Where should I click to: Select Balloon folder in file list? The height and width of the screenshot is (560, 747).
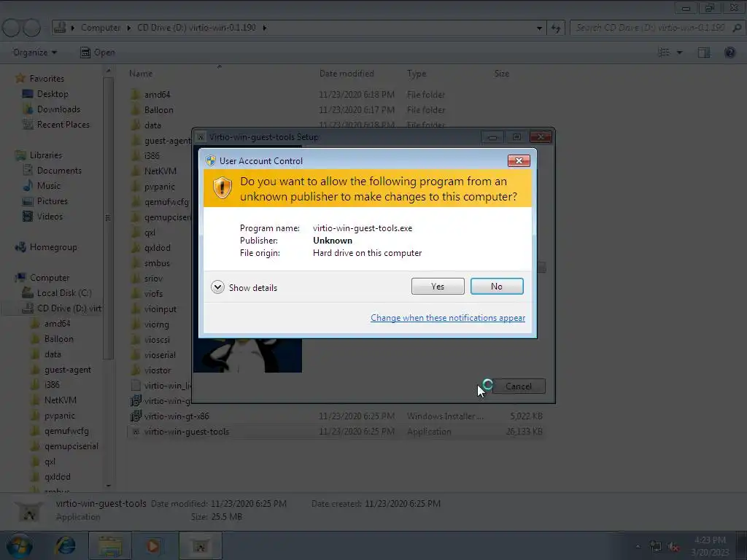click(x=158, y=110)
